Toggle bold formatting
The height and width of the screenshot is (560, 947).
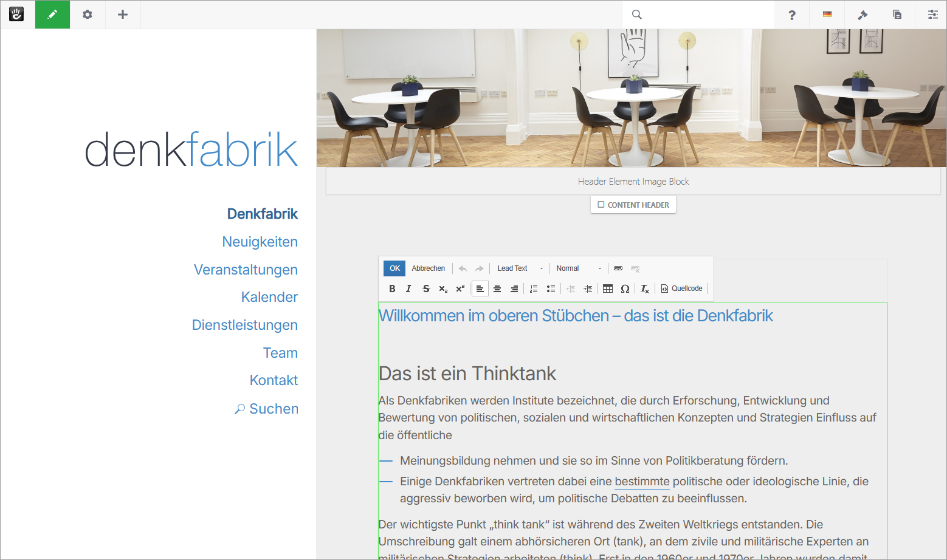[392, 289]
